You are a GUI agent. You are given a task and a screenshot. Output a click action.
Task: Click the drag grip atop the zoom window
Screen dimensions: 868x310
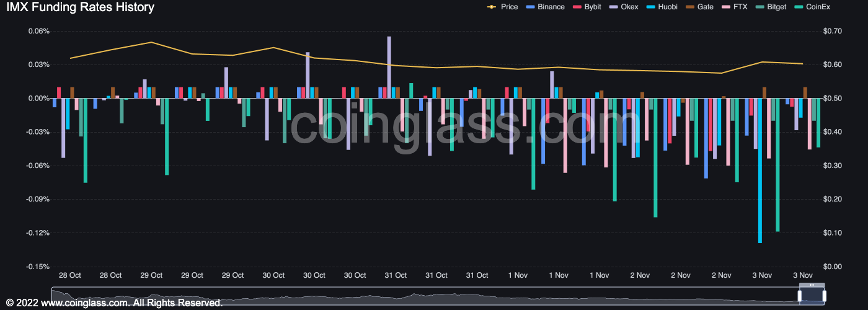click(x=812, y=286)
